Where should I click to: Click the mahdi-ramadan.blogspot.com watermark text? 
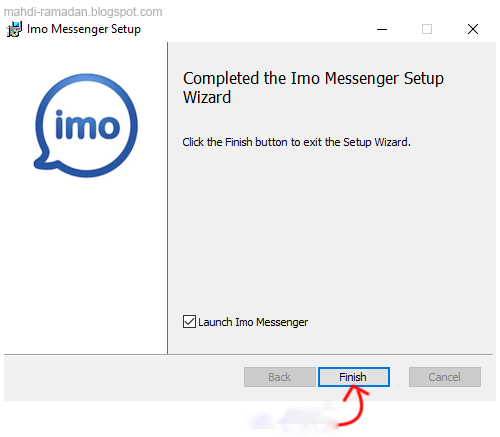(83, 12)
